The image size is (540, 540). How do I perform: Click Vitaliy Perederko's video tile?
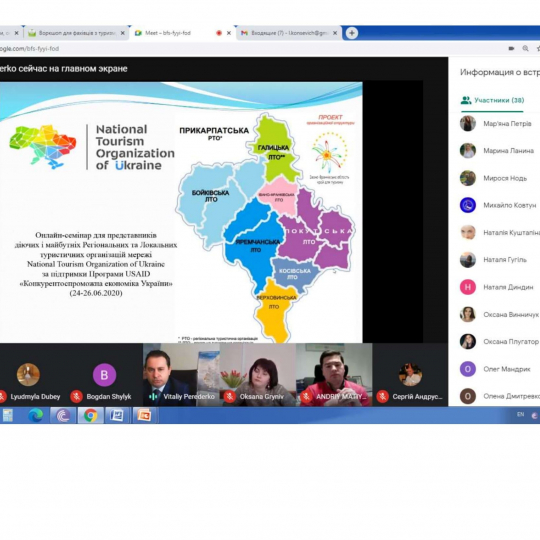click(181, 375)
